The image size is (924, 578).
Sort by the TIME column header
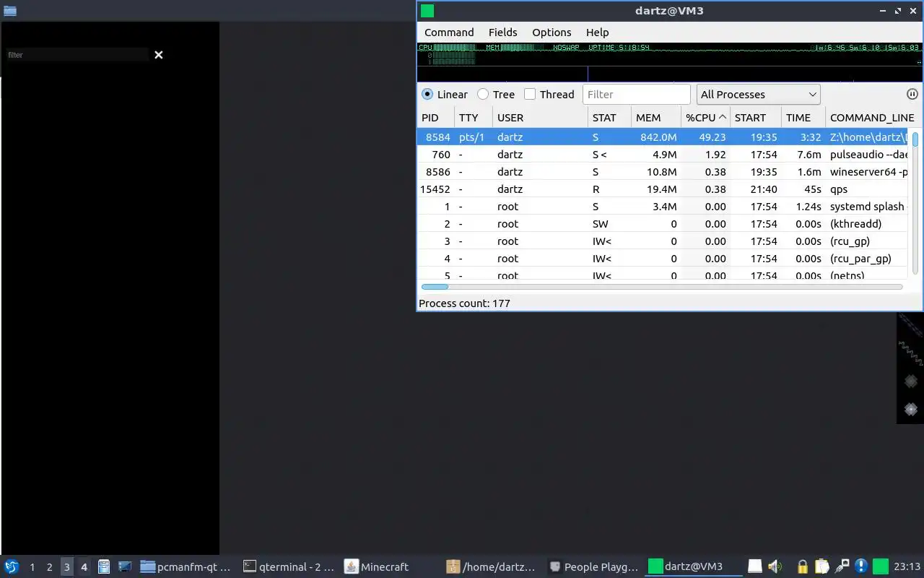point(803,117)
